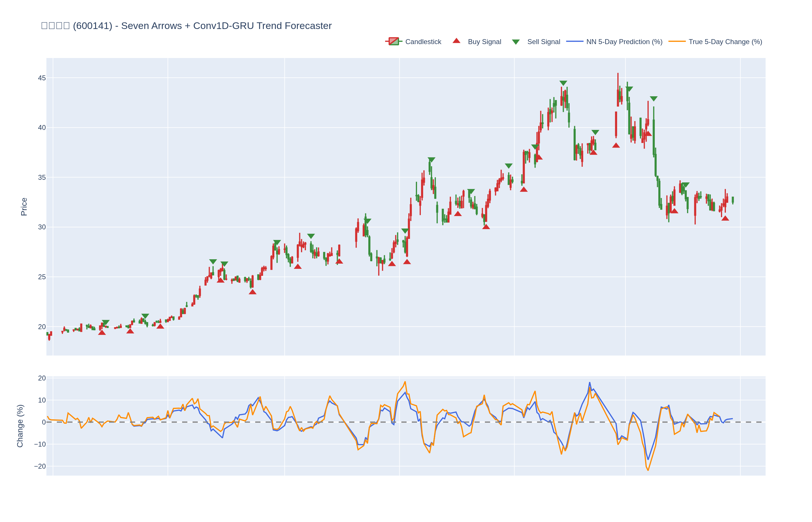The height and width of the screenshot is (522, 812).
Task: Hide Buy Signal trace via legend text
Action: click(x=484, y=42)
